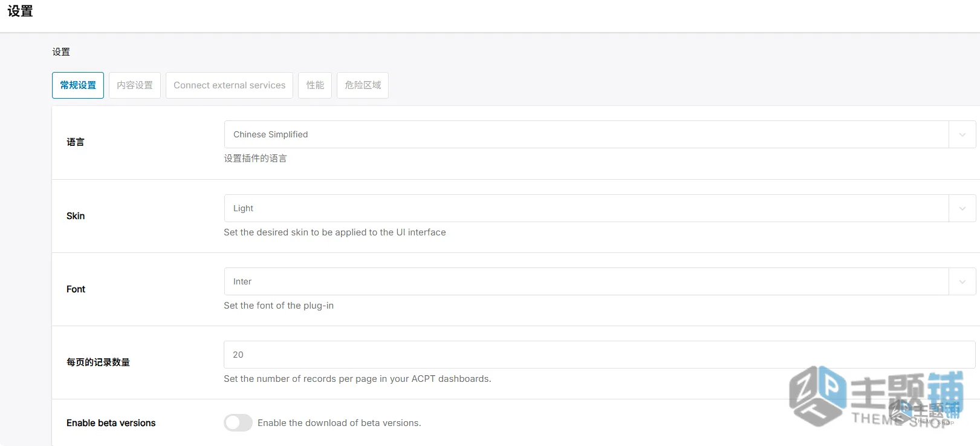Open the 内容设置 tab

135,85
